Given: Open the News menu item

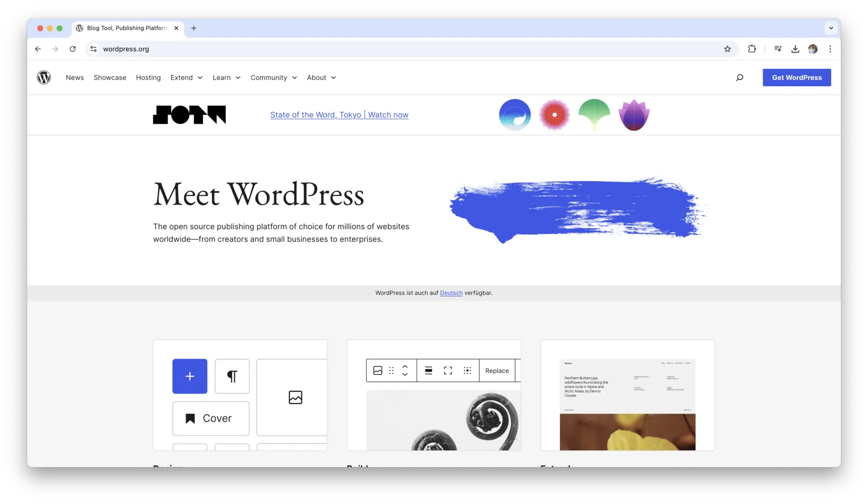Looking at the screenshot, I should click(75, 78).
